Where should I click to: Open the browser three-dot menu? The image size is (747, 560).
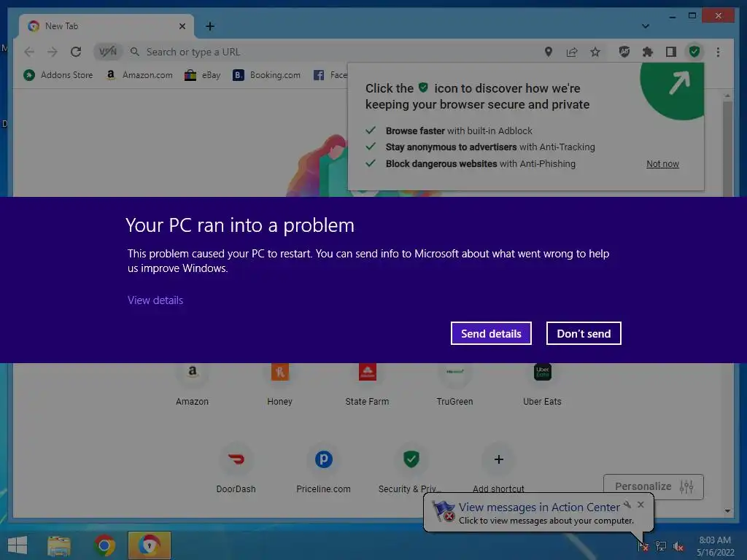pyautogui.click(x=718, y=52)
